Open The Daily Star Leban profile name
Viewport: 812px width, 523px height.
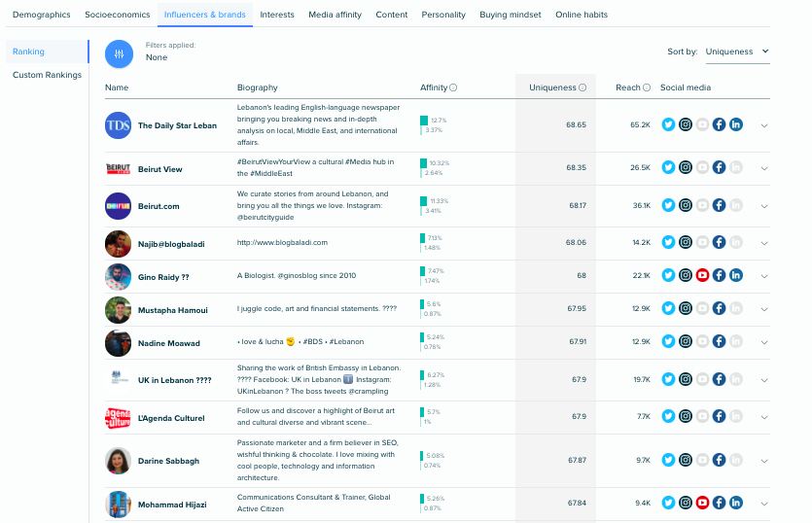coord(177,125)
